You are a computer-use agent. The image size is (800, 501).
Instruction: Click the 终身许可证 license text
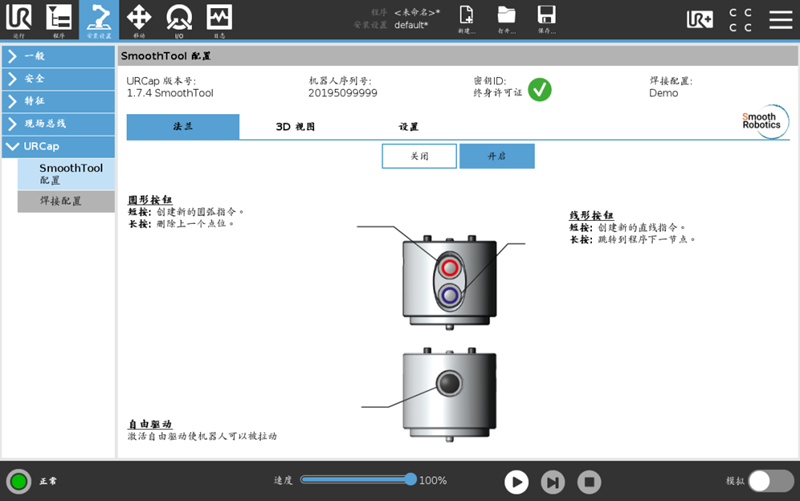pyautogui.click(x=497, y=93)
